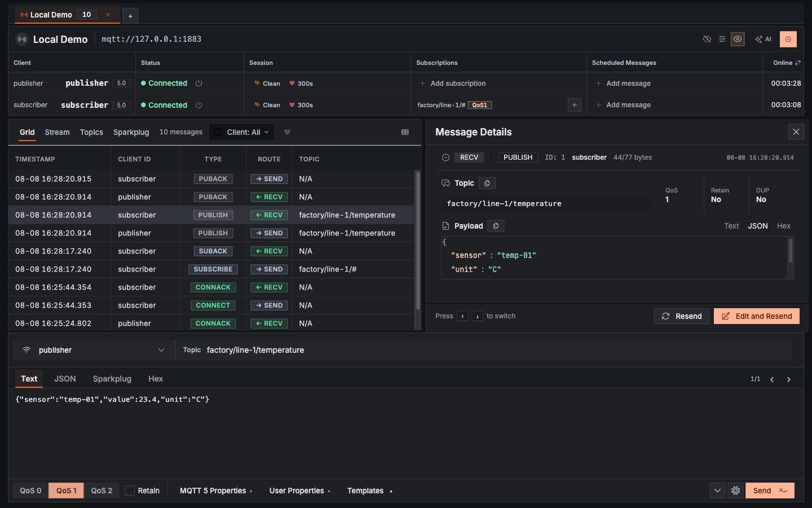Screen dimensions: 812x508
Task: Switch to the Stream tab
Action: (x=57, y=132)
